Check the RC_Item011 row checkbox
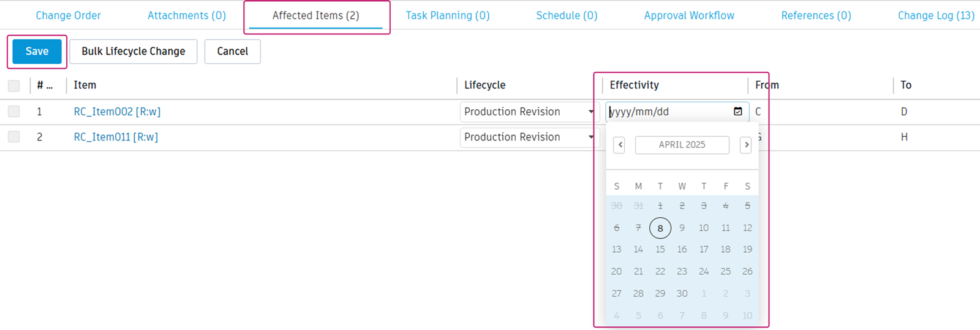 coord(14,137)
